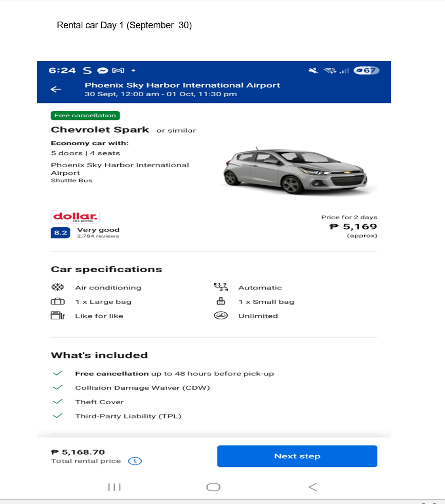Click the Gmail notification icon in status bar
Screen dimensions: 445x504
[118, 70]
